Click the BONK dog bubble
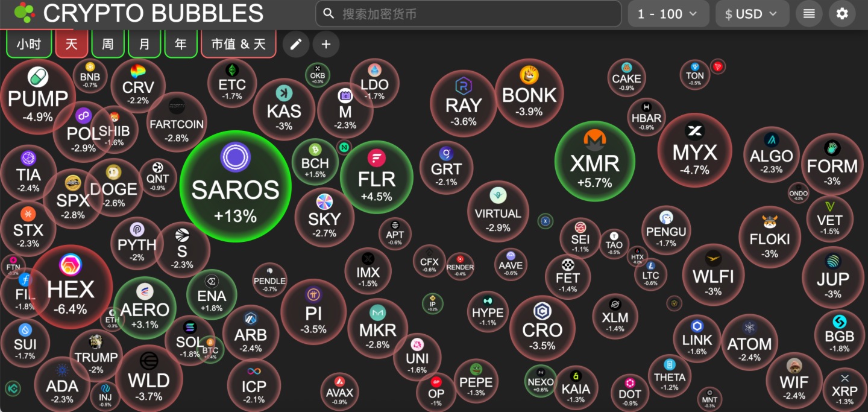Screen dimensions: 868x412 pyautogui.click(x=529, y=93)
